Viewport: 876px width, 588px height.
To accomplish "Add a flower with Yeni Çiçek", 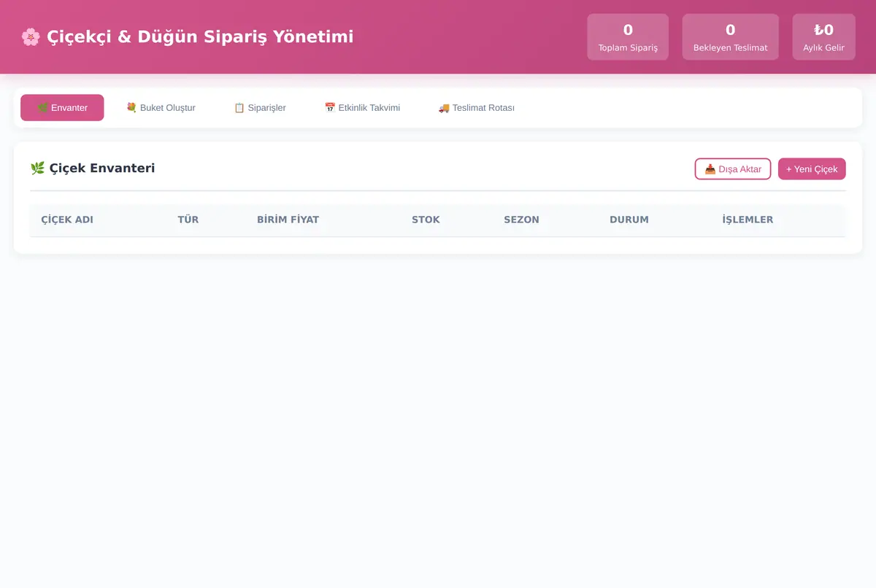I will point(812,169).
